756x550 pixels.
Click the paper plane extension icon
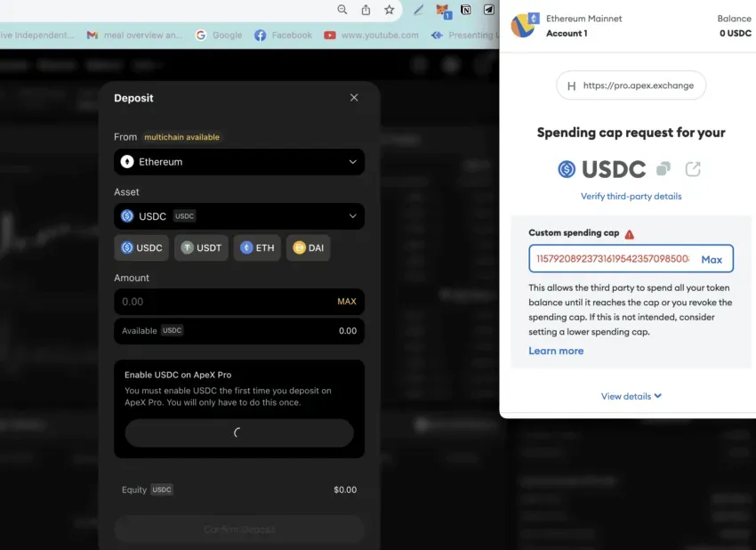[489, 10]
